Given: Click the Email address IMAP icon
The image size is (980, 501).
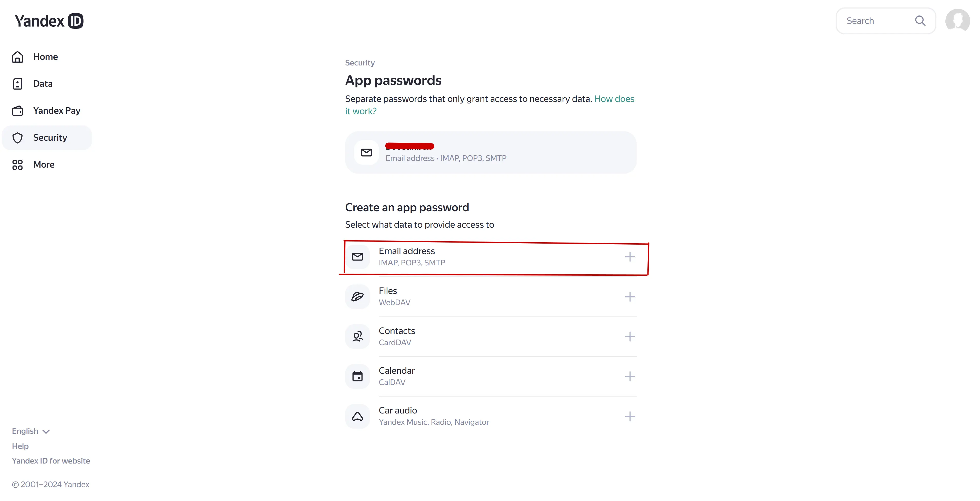Looking at the screenshot, I should tap(357, 256).
